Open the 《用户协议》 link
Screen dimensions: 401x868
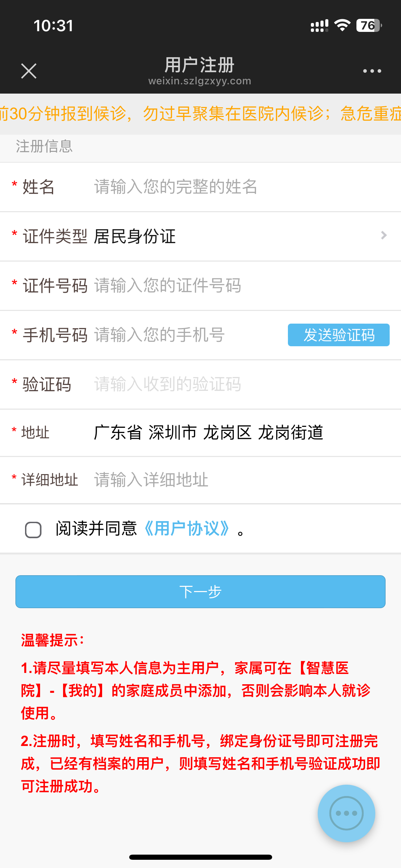pos(187,529)
